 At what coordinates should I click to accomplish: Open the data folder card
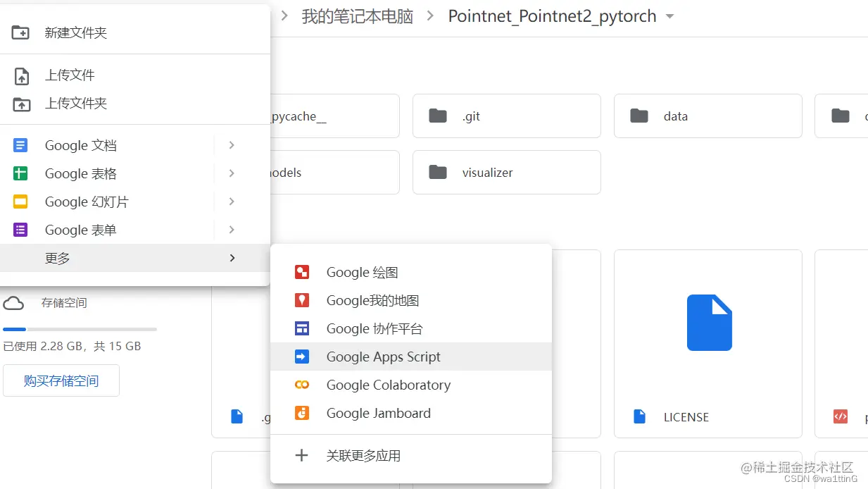point(708,116)
